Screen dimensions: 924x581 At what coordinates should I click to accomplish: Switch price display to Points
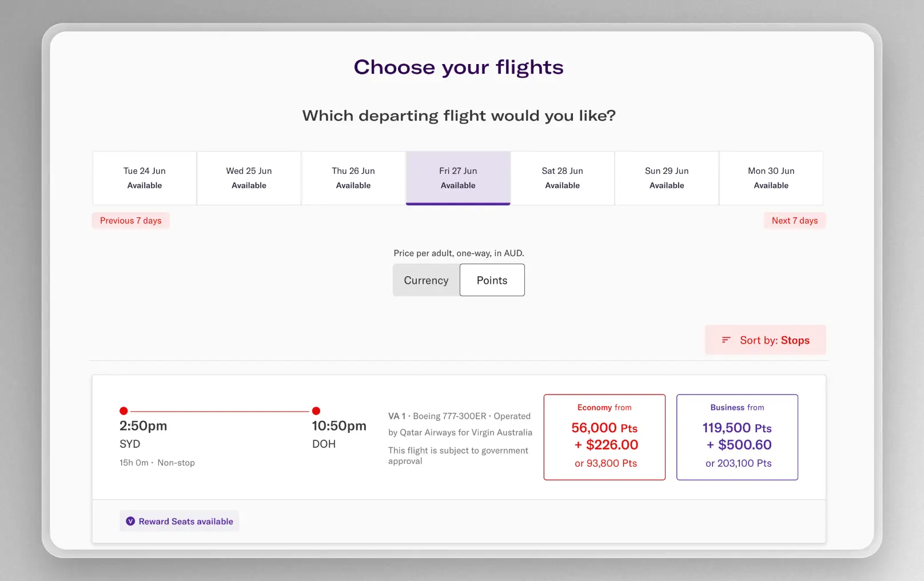492,280
